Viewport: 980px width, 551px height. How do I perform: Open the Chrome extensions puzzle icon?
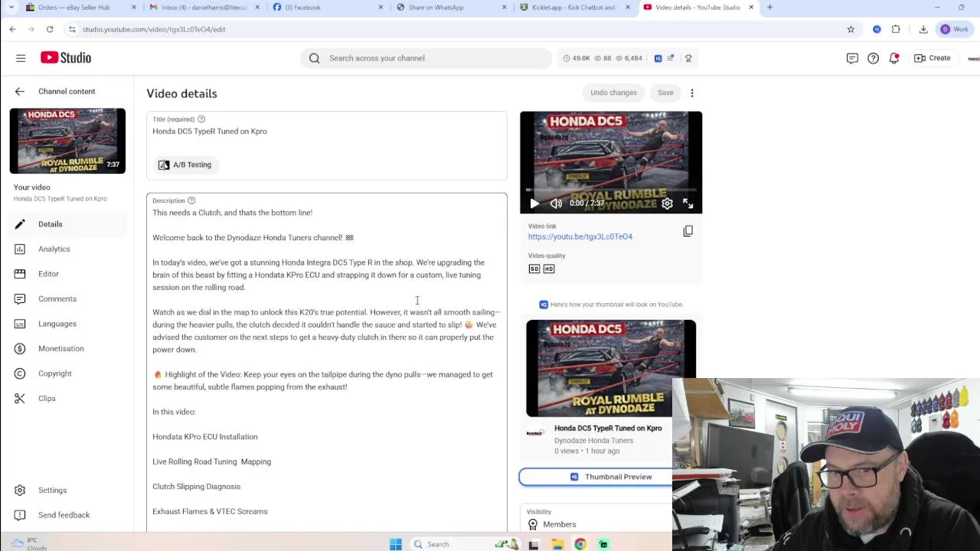[x=896, y=29]
